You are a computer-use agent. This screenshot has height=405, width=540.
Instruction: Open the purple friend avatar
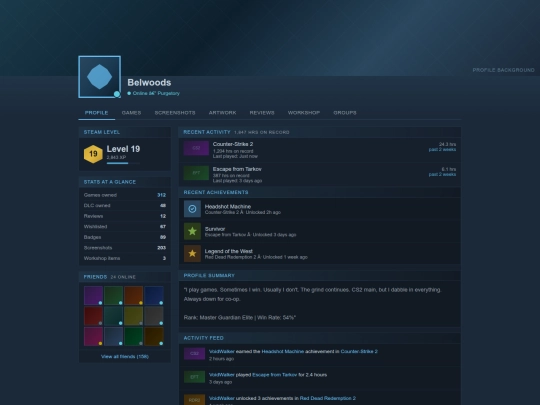[x=93, y=295]
